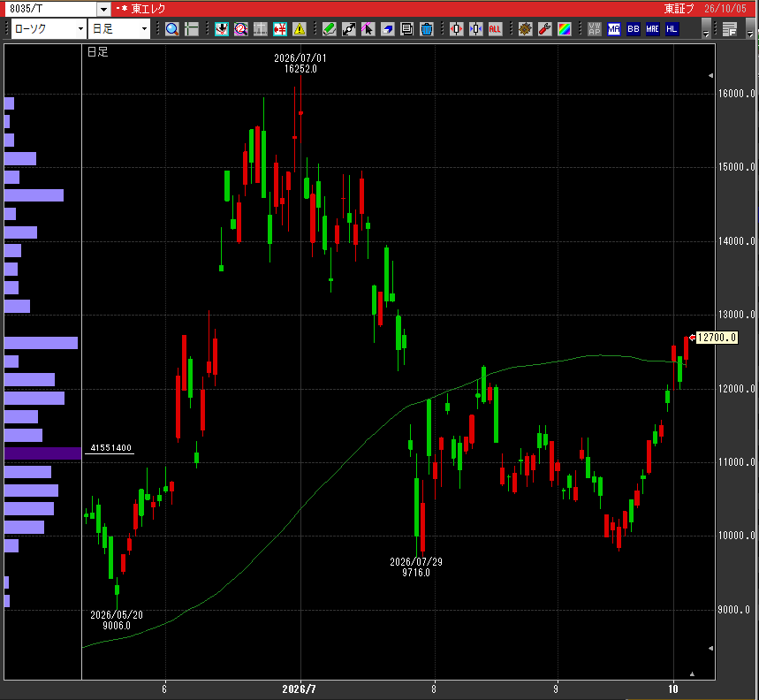Toggle the BB Bollinger Bands indicator
The image size is (759, 700).
634,29
